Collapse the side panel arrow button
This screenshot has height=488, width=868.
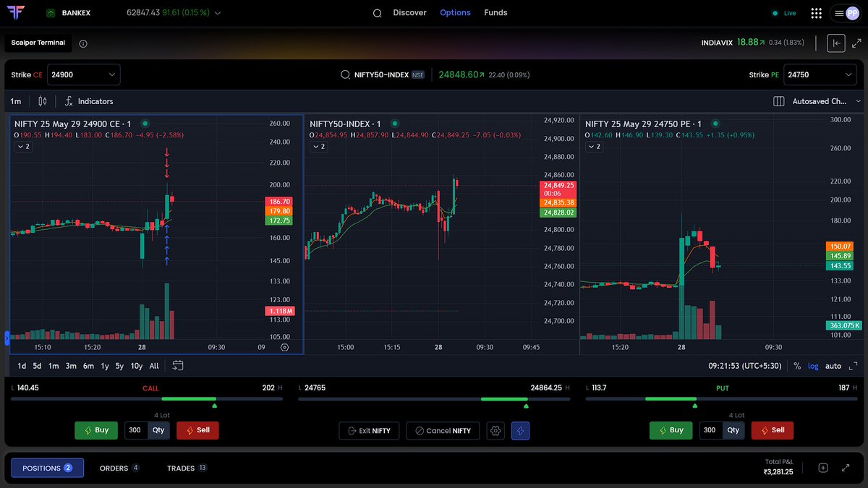pyautogui.click(x=836, y=43)
